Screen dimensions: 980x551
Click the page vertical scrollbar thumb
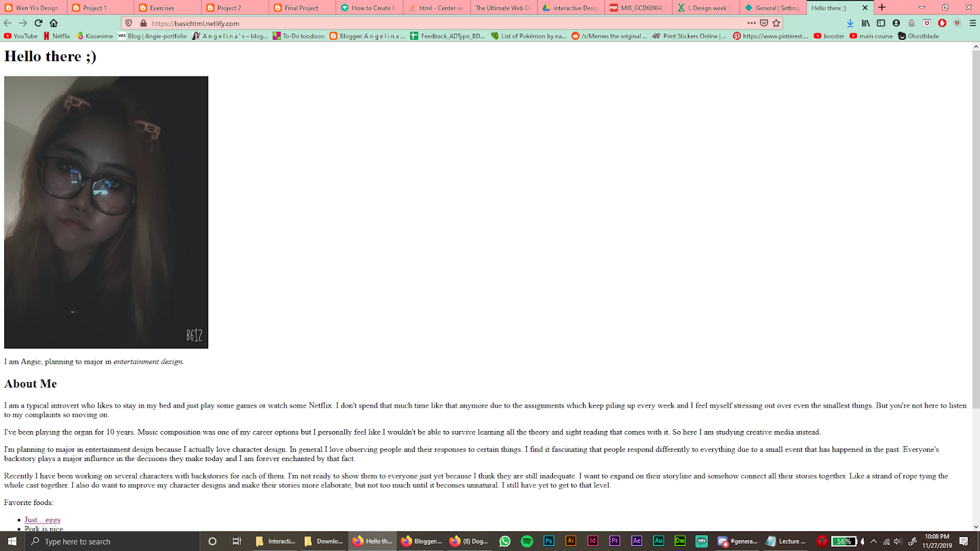click(x=976, y=230)
